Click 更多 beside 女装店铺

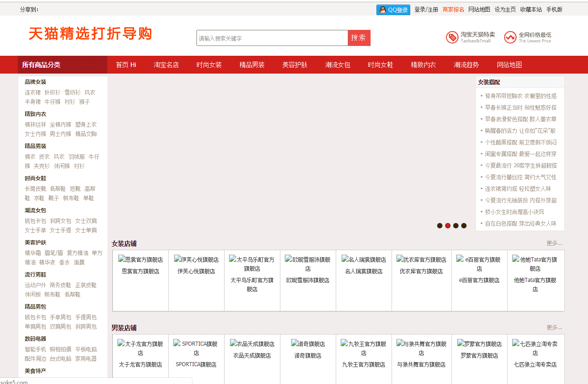(555, 244)
